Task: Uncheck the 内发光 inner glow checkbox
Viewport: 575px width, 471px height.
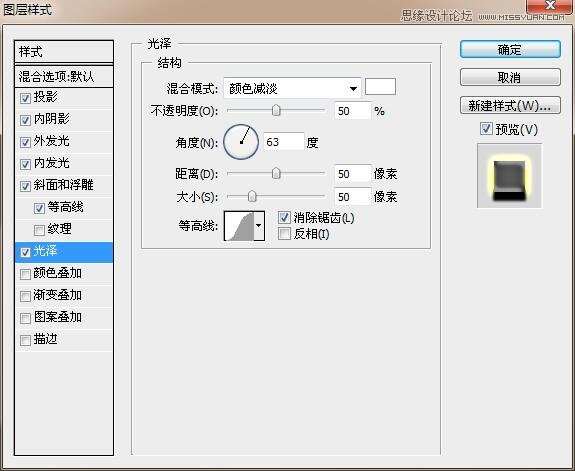Action: 25,164
